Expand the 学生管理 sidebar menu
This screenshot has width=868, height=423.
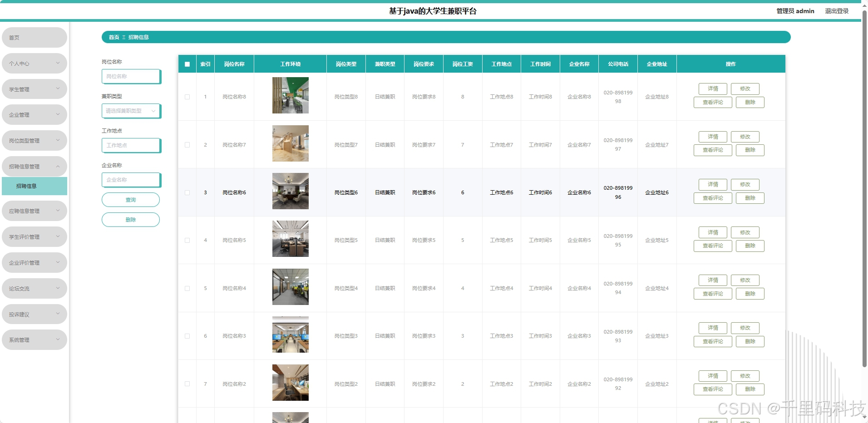35,89
